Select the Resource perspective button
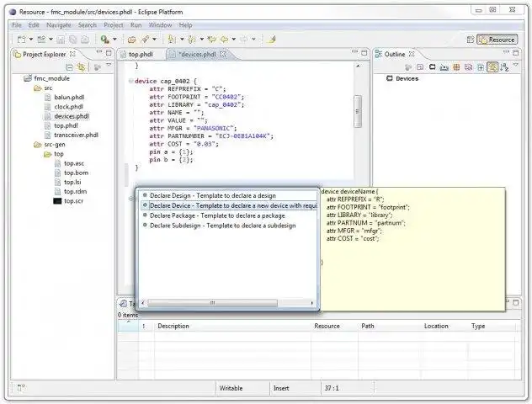This screenshot has height=404, width=532. 497,39
